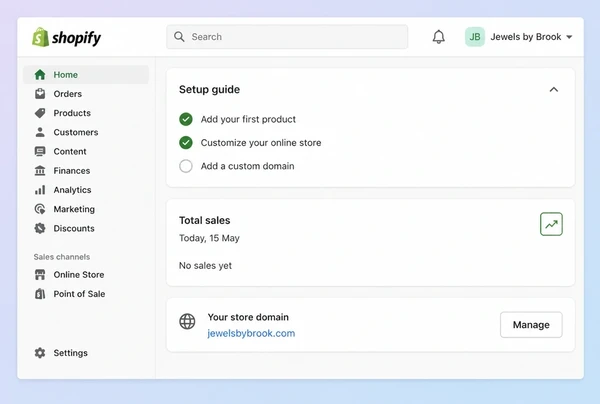Click the Marketing target icon
The image size is (600, 404).
pyautogui.click(x=40, y=209)
